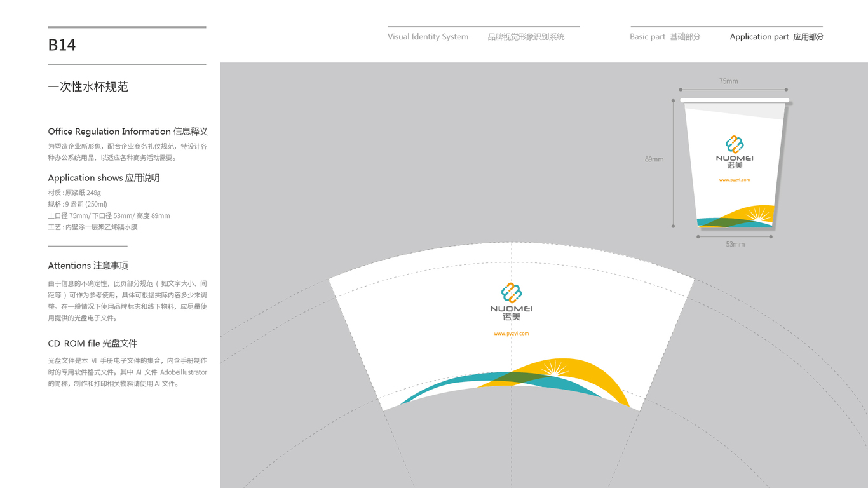Click the Visual Identity System header label
The width and height of the screenshot is (868, 488).
tap(428, 37)
